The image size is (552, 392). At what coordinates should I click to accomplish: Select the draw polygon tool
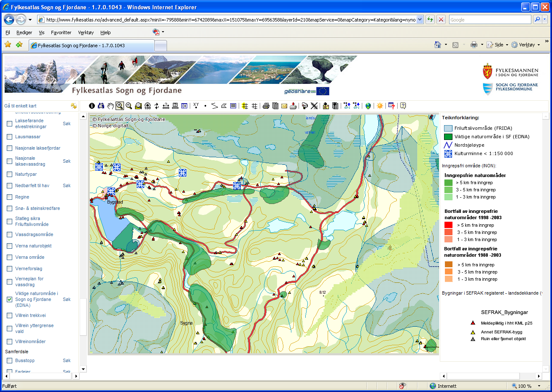224,106
